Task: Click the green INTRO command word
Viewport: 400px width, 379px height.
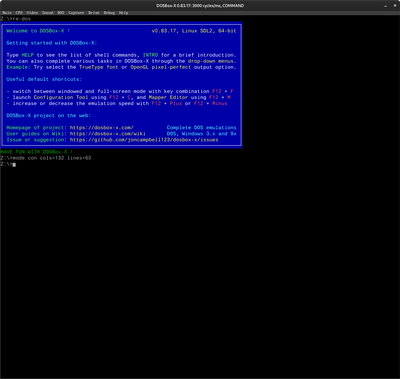Action: 150,55
